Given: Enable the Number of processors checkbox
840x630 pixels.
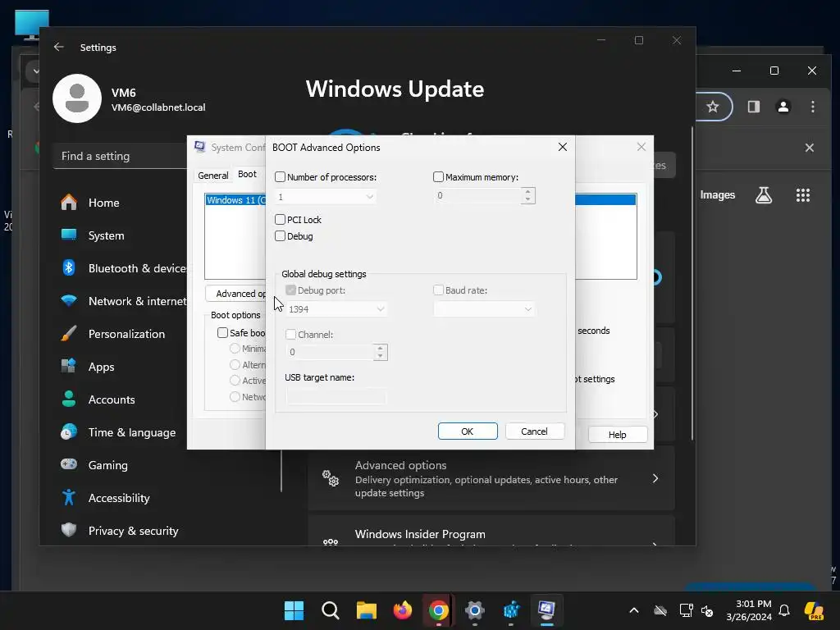Looking at the screenshot, I should point(280,177).
